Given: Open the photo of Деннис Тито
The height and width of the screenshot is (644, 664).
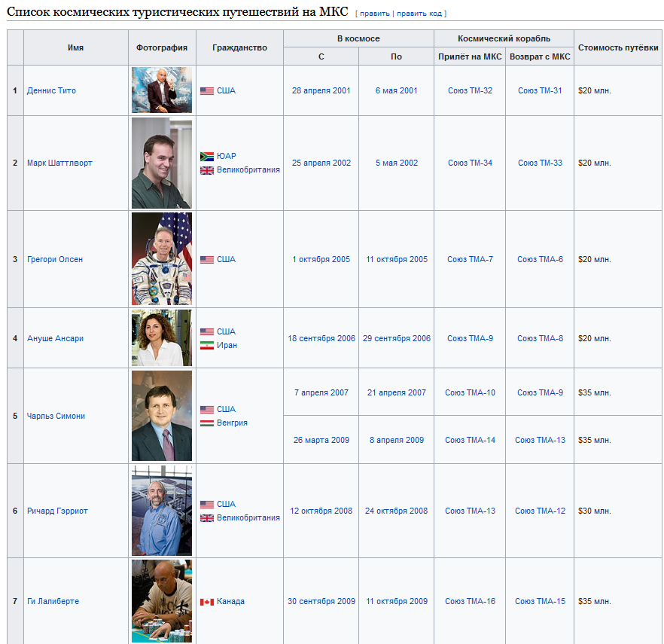Looking at the screenshot, I should click(x=162, y=90).
